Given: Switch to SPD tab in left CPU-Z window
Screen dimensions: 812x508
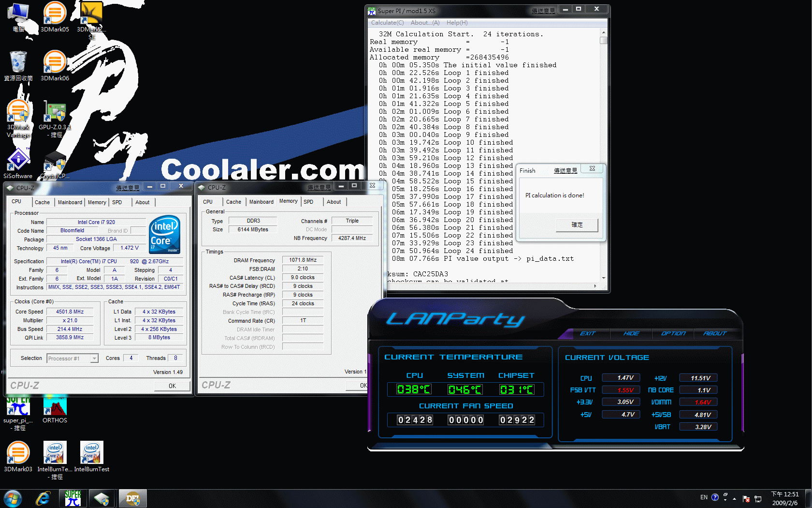Looking at the screenshot, I should point(117,202).
